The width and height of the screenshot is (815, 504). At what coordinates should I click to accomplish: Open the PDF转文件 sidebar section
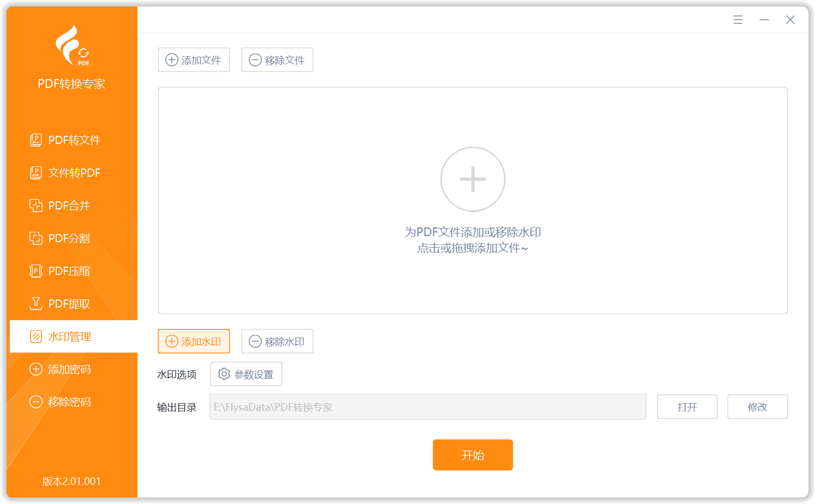(72, 140)
